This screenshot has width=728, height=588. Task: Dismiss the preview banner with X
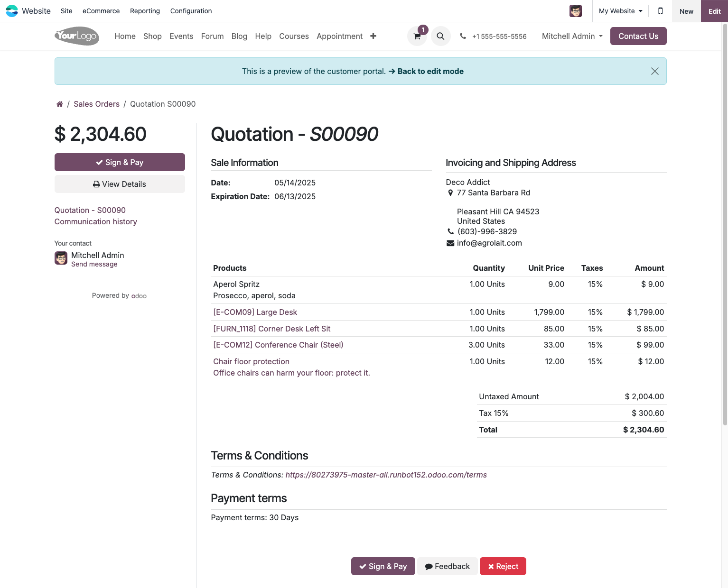coord(655,71)
